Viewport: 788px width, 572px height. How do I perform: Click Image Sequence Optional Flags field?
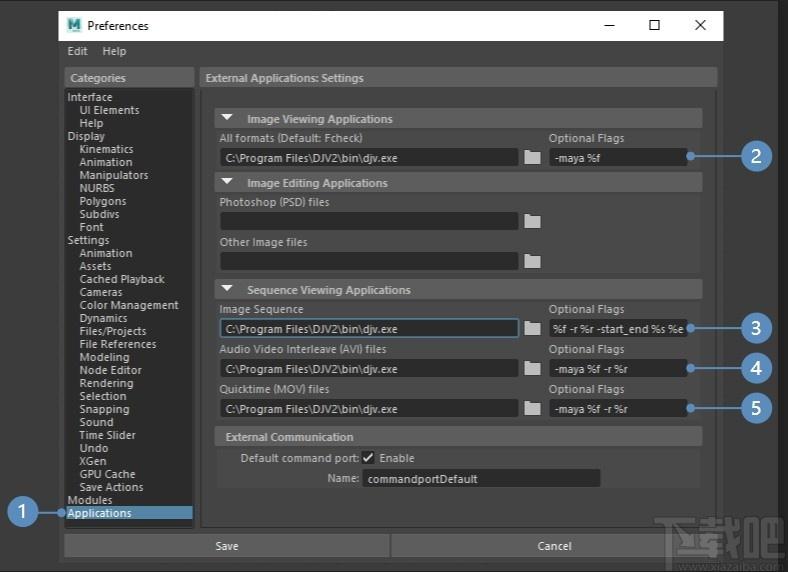[x=618, y=329]
